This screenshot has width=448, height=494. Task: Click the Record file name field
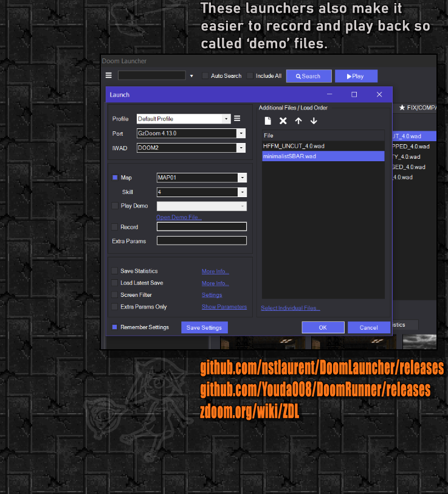pos(201,226)
